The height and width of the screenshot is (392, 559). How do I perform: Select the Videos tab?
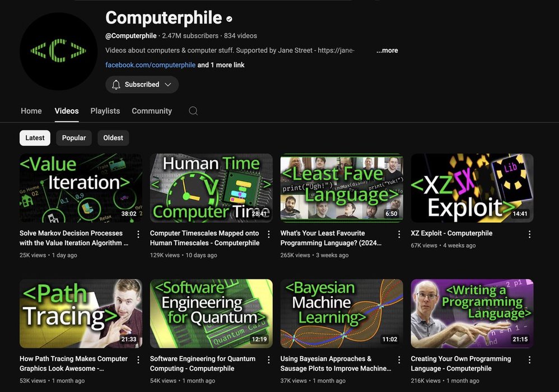point(67,111)
